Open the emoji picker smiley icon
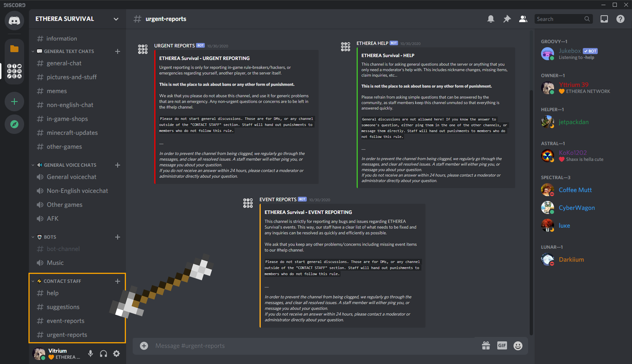This screenshot has width=632, height=364. (x=518, y=346)
